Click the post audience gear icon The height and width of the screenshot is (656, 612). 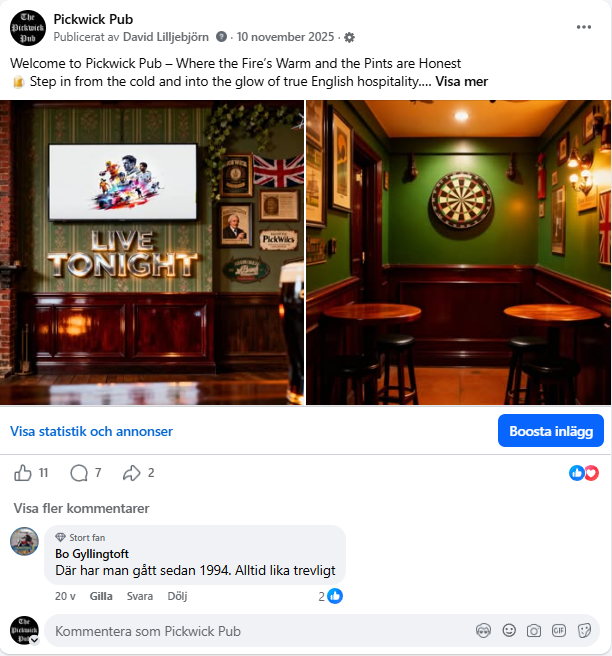click(x=349, y=37)
